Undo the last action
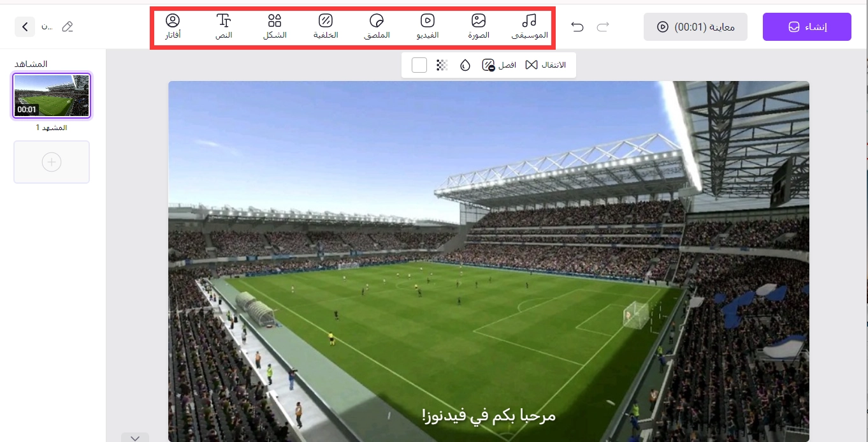868x442 pixels. click(x=577, y=27)
